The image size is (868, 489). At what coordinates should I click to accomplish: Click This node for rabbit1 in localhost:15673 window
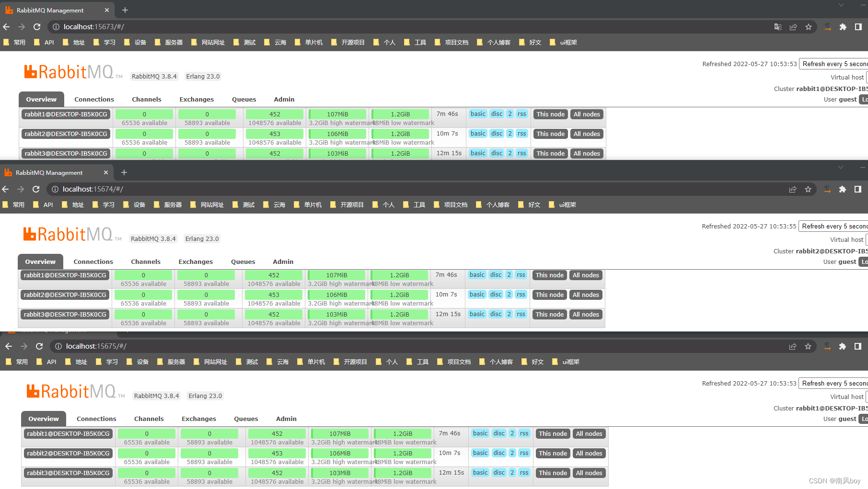point(551,114)
